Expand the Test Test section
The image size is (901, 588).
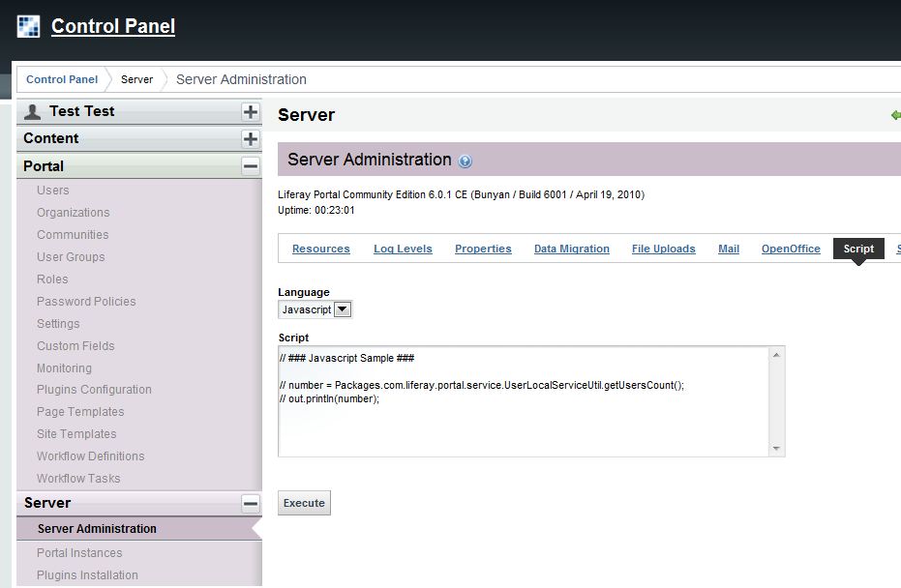pyautogui.click(x=251, y=111)
